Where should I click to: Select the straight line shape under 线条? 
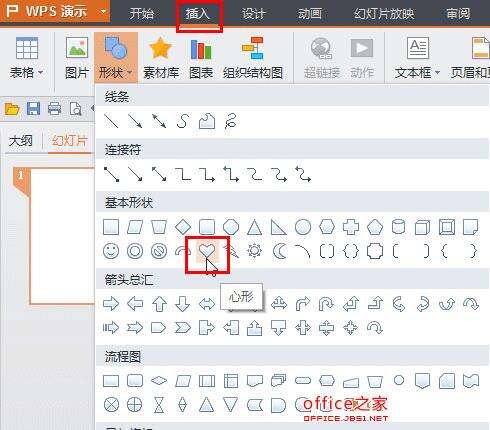(x=111, y=121)
